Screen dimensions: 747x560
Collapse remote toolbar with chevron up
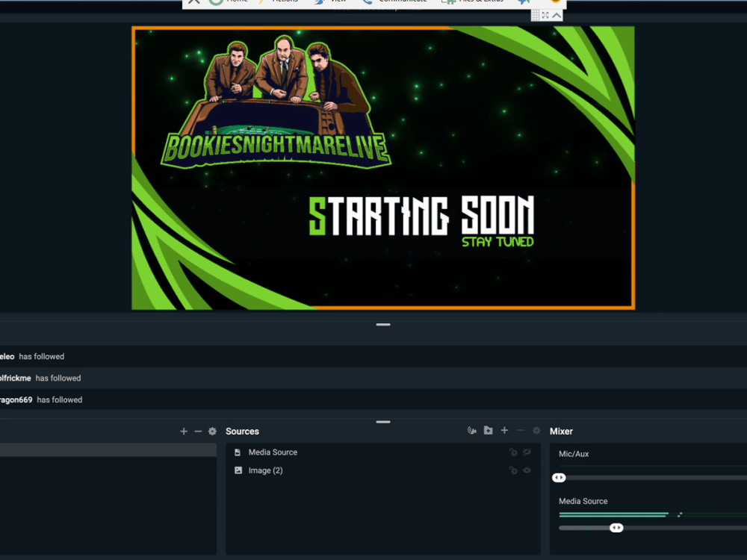(557, 15)
